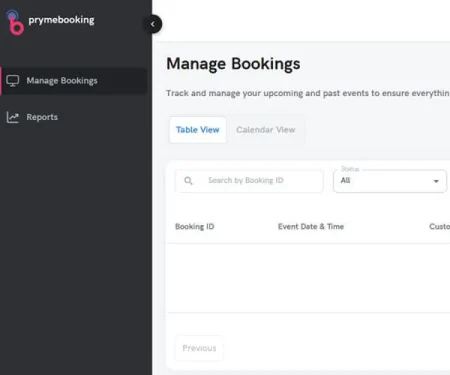Image resolution: width=450 pixels, height=375 pixels.
Task: Switch to Calendar View tab
Action: pyautogui.click(x=266, y=130)
